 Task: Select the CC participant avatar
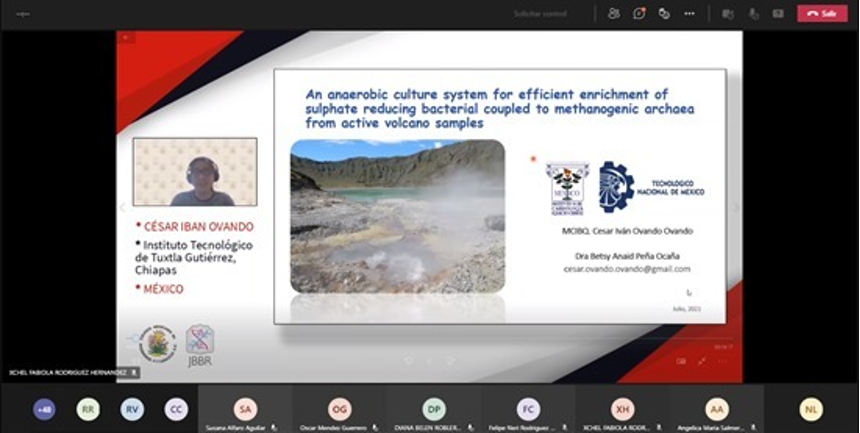click(176, 409)
